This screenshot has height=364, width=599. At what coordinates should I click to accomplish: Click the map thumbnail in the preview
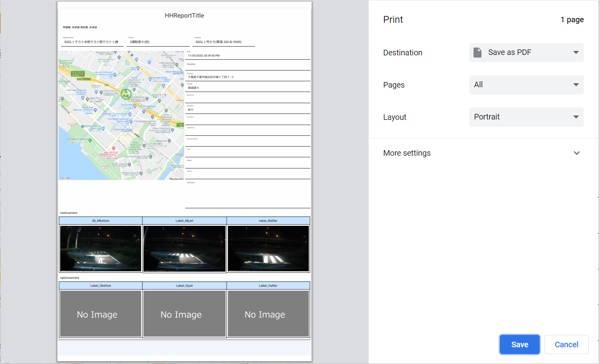coord(121,115)
